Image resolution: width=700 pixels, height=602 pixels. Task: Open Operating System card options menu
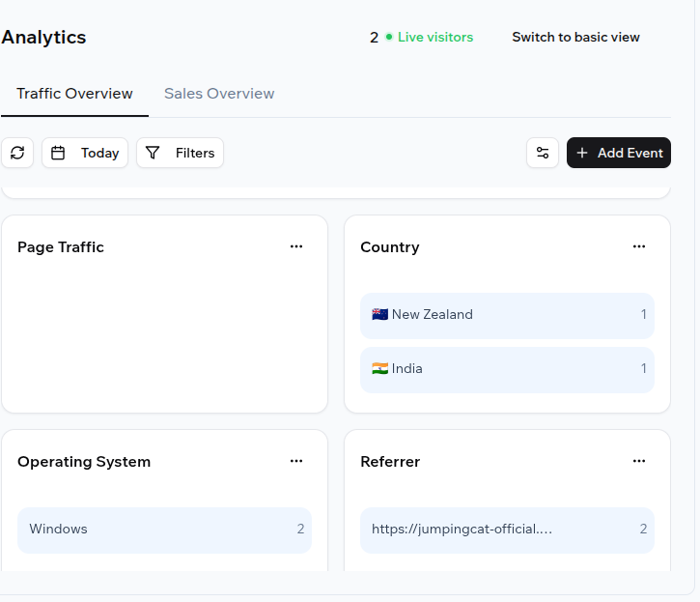click(296, 461)
